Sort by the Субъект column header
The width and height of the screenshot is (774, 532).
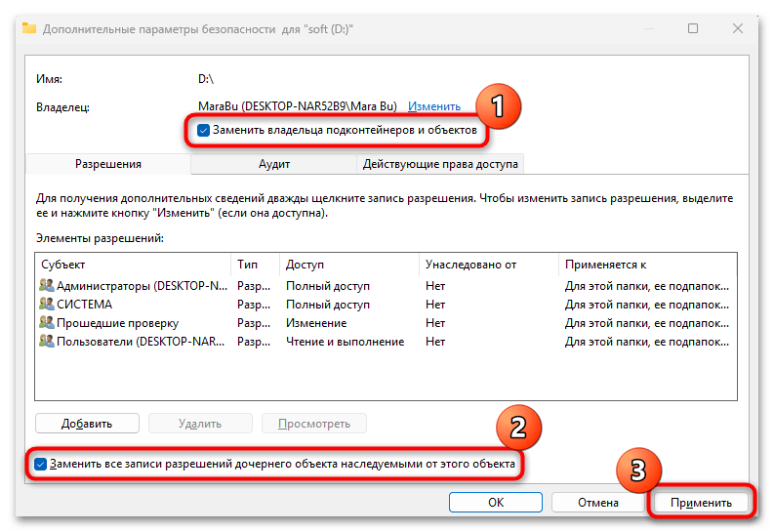tap(132, 265)
